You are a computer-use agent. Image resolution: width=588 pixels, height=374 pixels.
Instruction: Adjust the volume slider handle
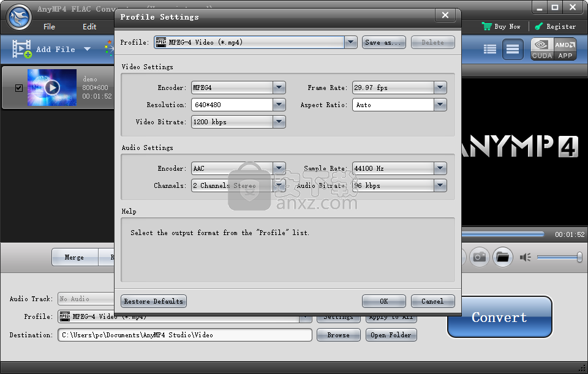point(579,257)
